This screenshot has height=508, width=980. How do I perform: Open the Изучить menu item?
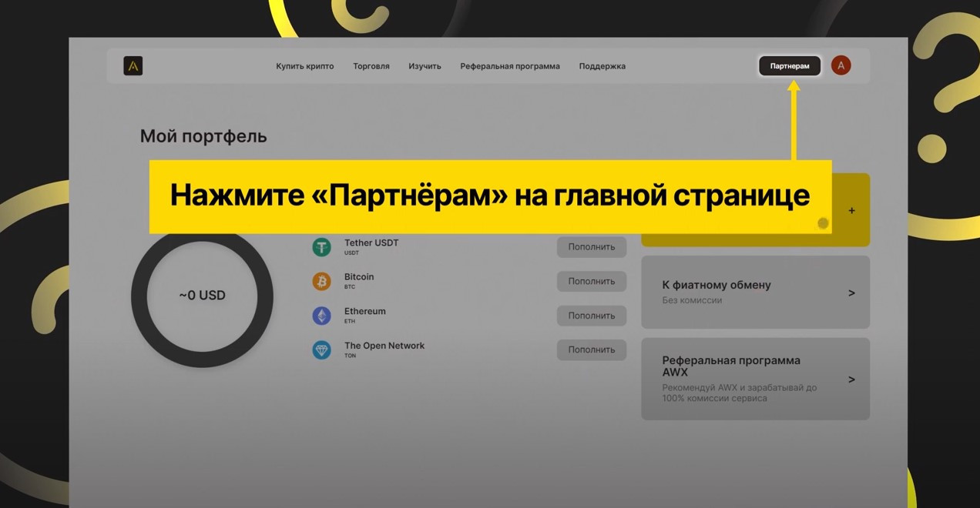pos(425,66)
